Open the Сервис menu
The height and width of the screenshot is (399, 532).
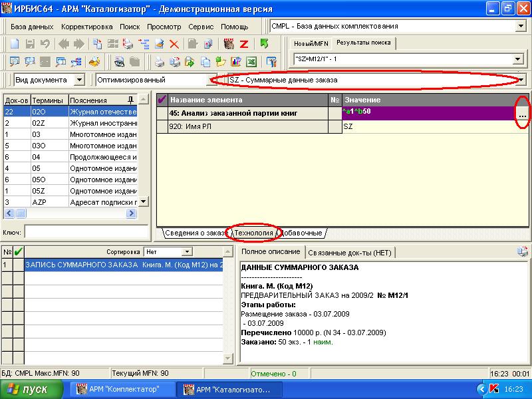201,27
